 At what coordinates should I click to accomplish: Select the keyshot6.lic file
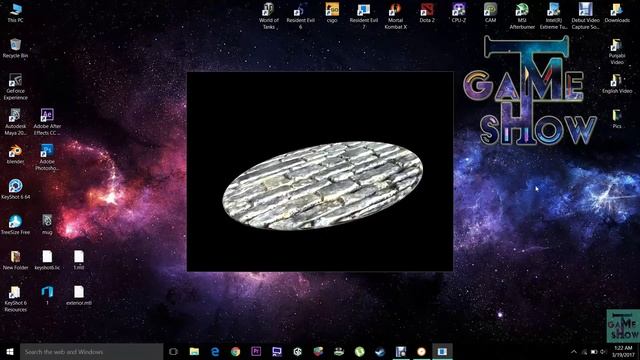[47, 260]
